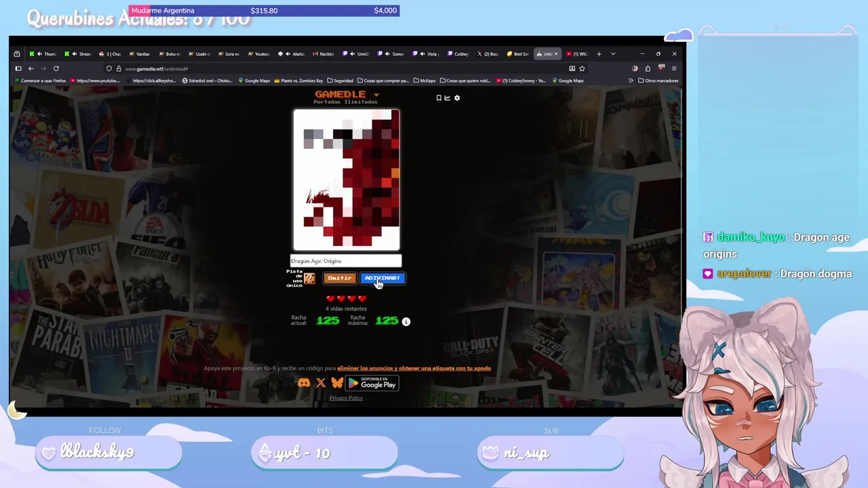Open Gamedle settings gear
Screen dimensions: 868x488
pyautogui.click(x=457, y=98)
